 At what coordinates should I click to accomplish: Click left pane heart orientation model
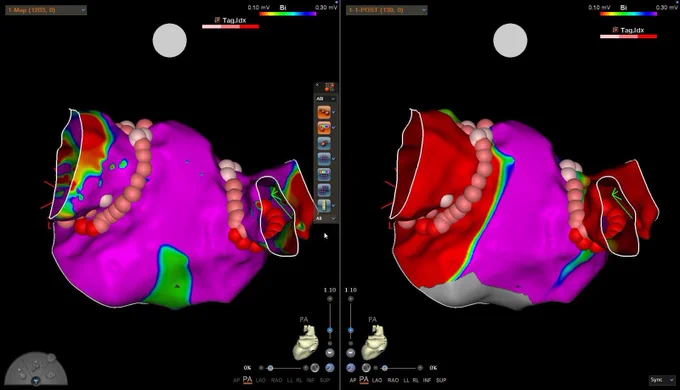tap(306, 343)
